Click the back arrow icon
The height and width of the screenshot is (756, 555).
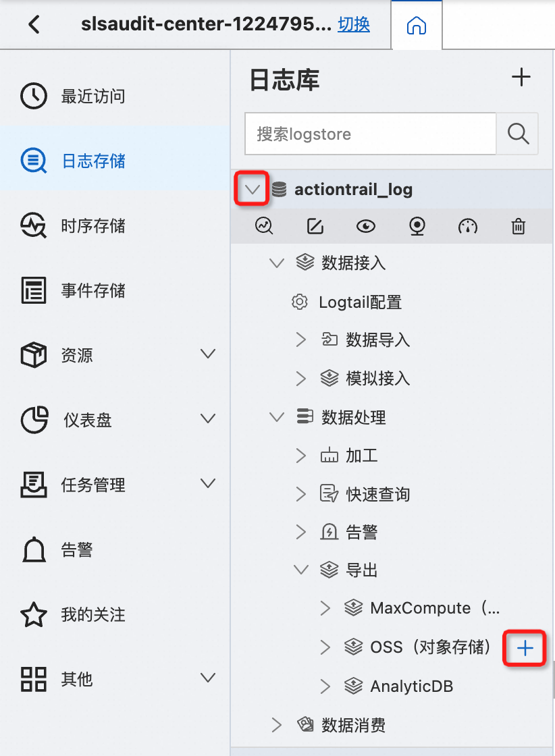(x=34, y=24)
